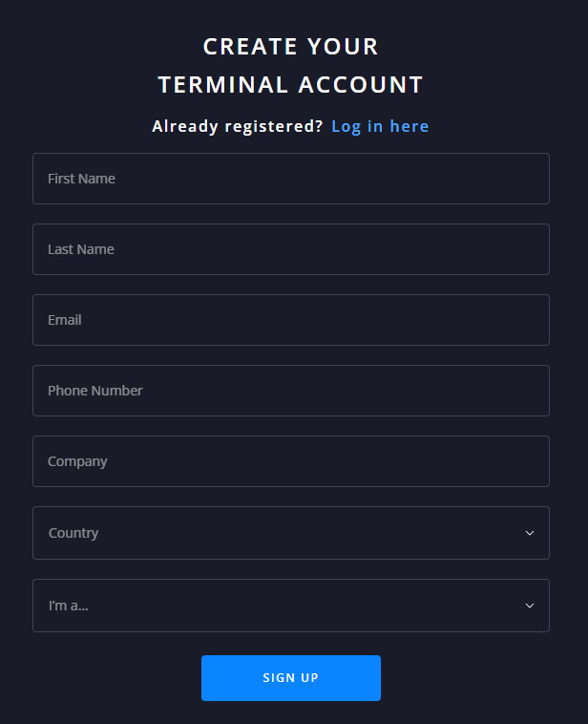Focus the Last Name text box
This screenshot has height=724, width=588.
[290, 249]
